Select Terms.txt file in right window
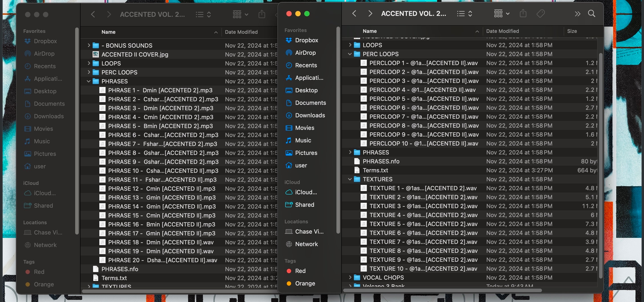 [x=375, y=170]
